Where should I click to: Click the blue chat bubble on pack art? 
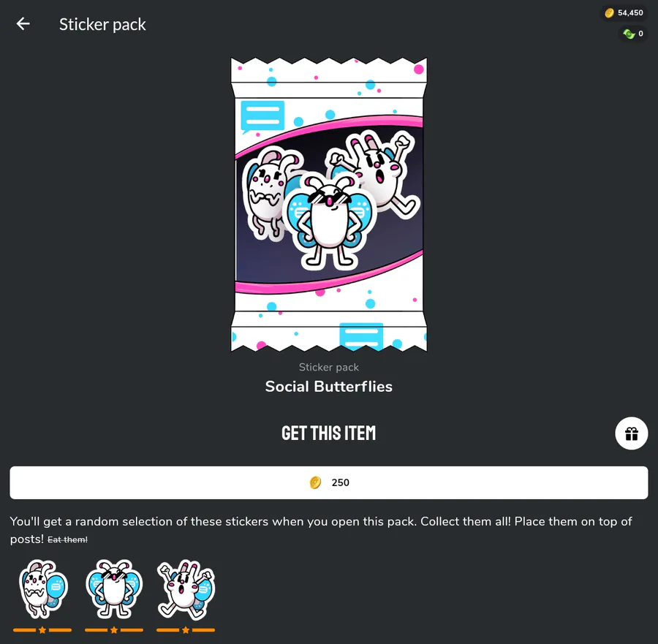pos(262,117)
